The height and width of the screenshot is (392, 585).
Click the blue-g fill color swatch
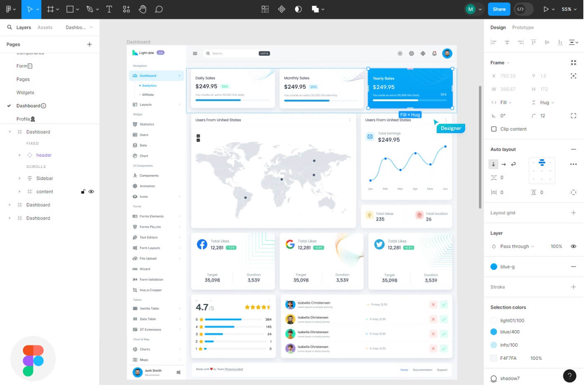pos(494,267)
